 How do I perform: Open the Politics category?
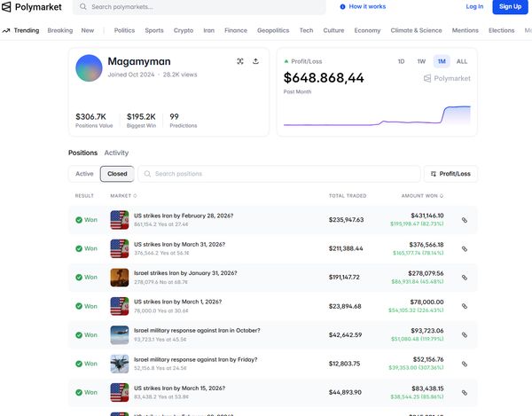tap(124, 30)
